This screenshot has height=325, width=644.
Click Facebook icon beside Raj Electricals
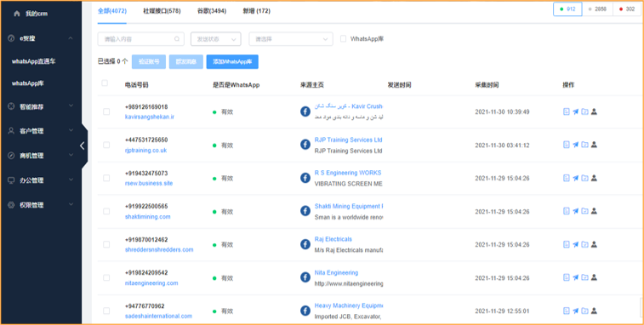pyautogui.click(x=305, y=244)
